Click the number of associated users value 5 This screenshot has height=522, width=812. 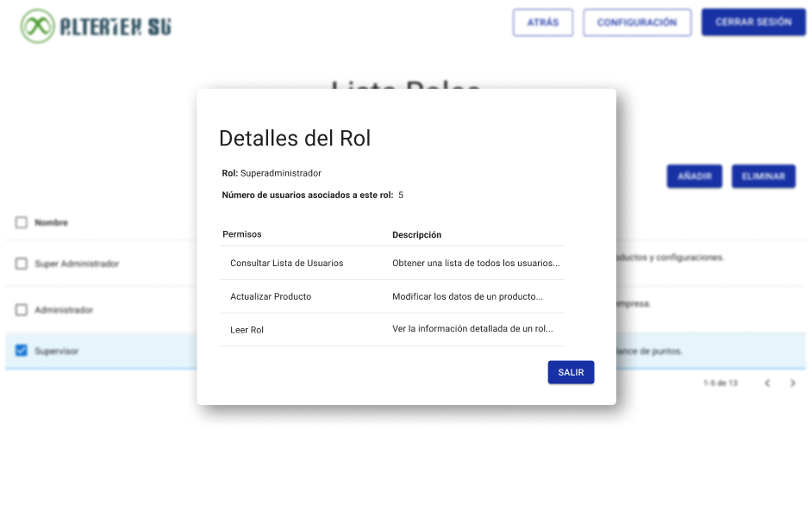pyautogui.click(x=401, y=195)
